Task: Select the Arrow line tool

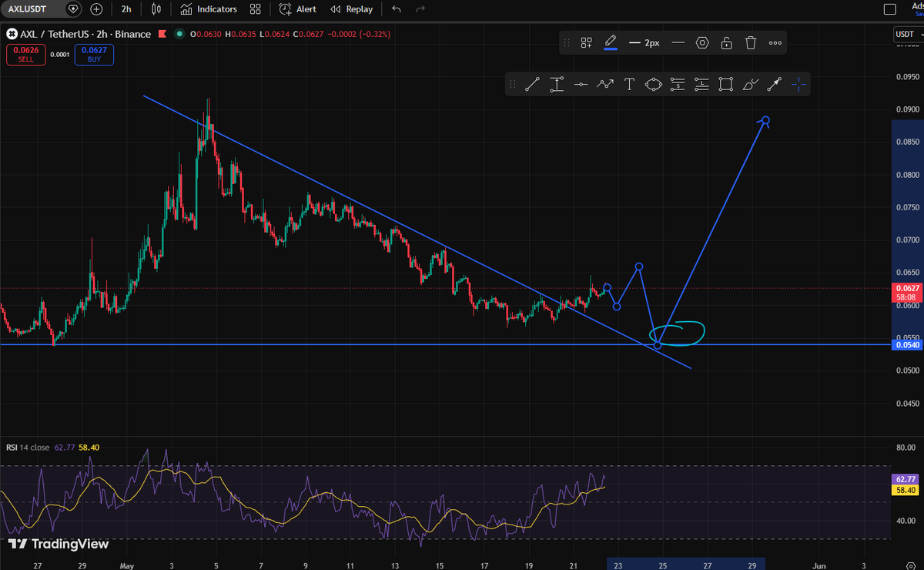Action: pos(775,85)
